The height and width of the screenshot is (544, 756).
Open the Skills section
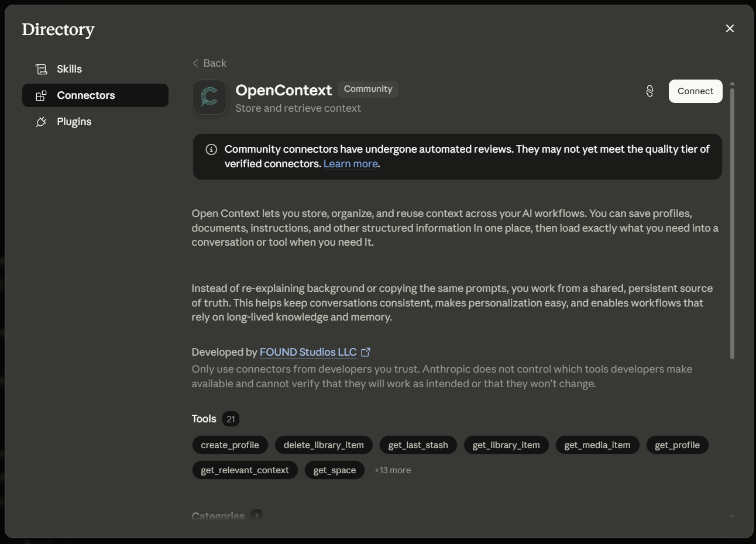pos(95,69)
